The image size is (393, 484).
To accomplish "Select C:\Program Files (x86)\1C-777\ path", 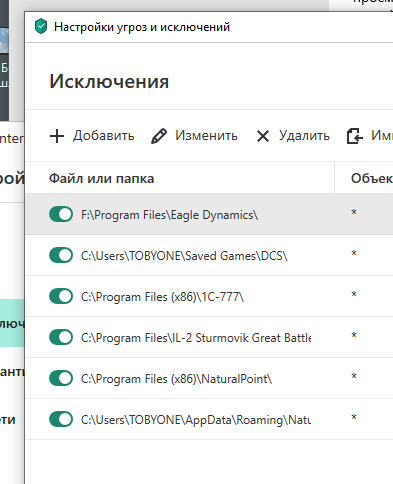I will coord(162,297).
